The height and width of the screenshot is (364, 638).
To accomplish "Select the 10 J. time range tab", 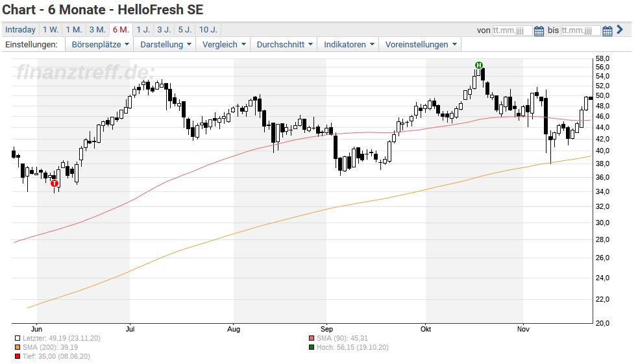I will pyautogui.click(x=208, y=30).
